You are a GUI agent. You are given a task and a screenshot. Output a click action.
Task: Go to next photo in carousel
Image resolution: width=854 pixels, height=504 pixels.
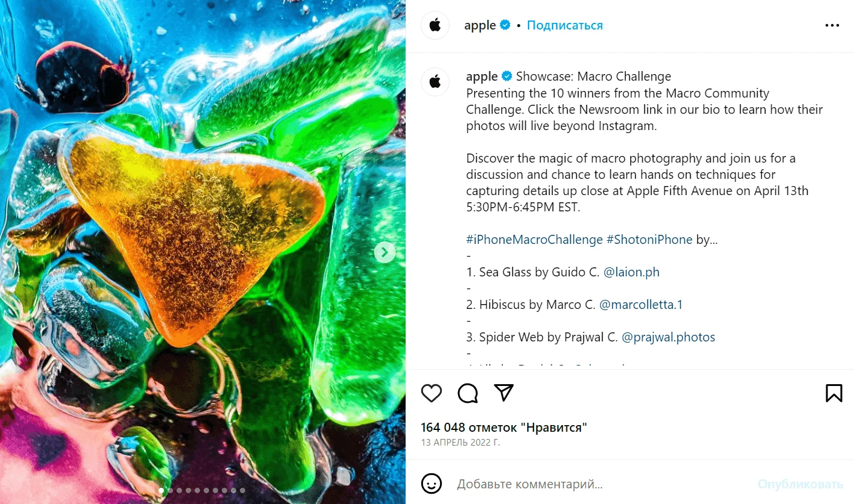pos(385,252)
